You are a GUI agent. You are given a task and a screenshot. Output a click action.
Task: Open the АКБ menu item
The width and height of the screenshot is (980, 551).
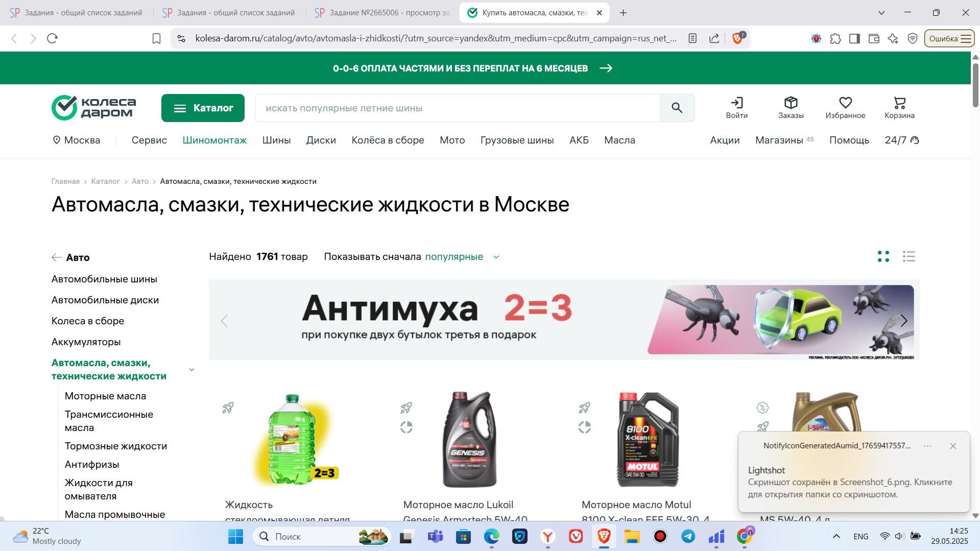(x=579, y=140)
